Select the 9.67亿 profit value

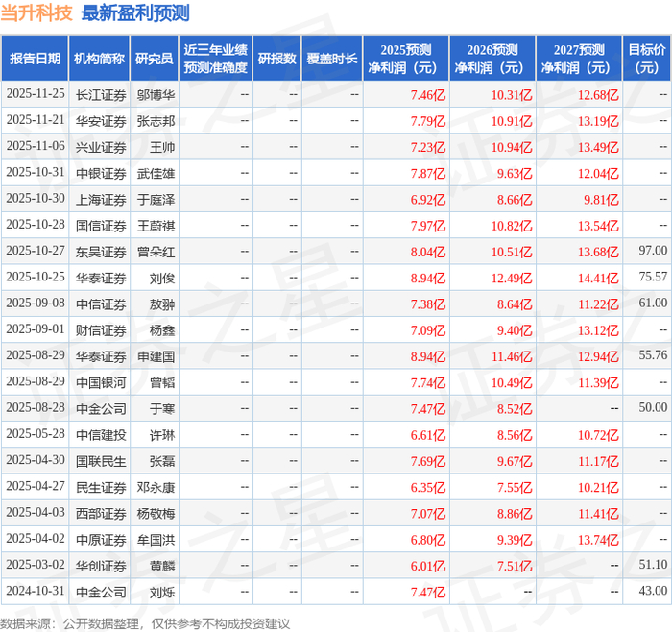(x=515, y=461)
